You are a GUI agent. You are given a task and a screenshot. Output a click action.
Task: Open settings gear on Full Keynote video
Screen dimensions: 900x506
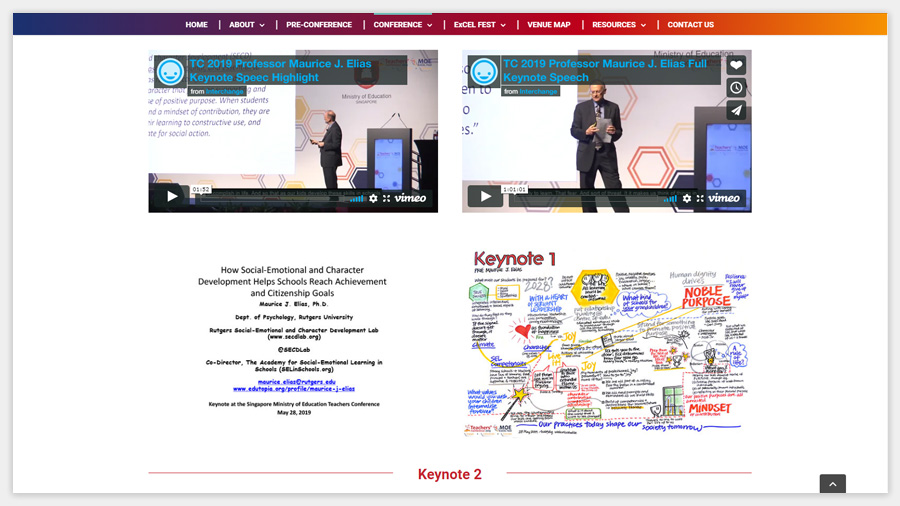687,198
